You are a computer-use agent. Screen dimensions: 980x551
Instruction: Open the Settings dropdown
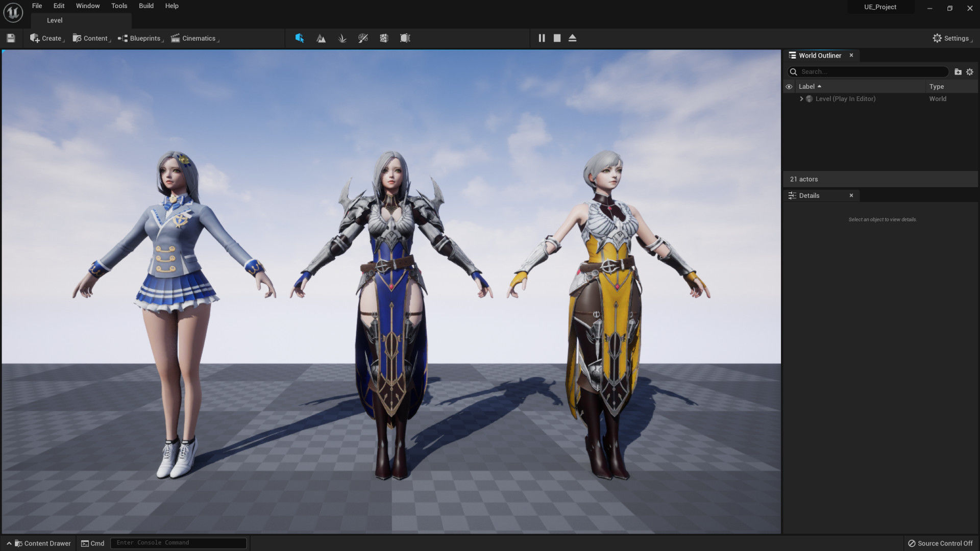tap(951, 38)
